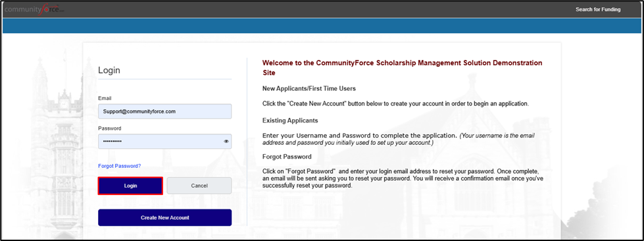
Task: Select the Existing Applicants heading
Action: 290,121
